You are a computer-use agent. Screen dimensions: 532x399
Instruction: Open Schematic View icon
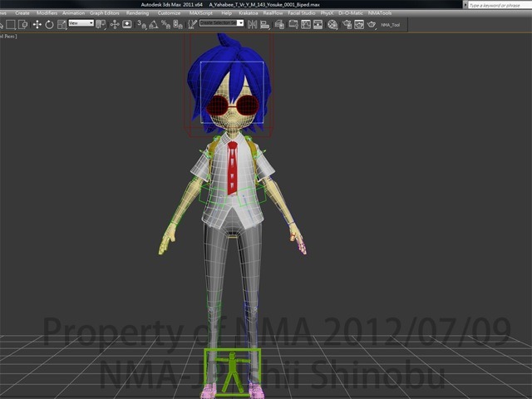(318, 24)
